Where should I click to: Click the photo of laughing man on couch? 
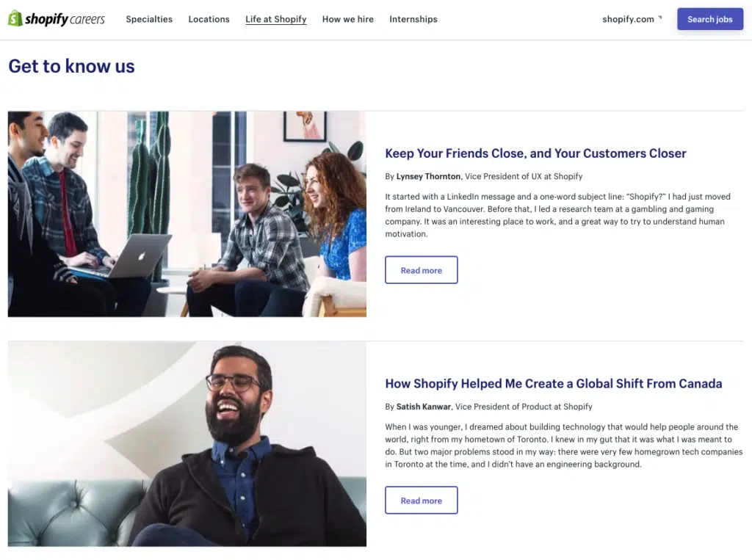tap(187, 444)
